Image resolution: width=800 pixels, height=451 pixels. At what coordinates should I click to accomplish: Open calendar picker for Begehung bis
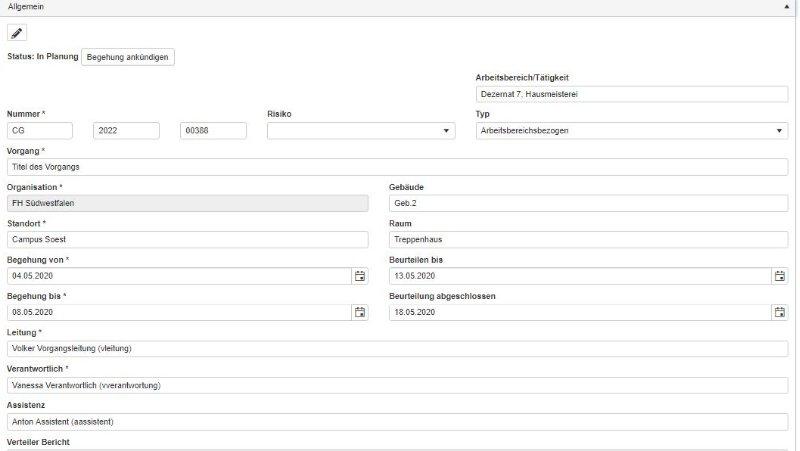tap(359, 312)
